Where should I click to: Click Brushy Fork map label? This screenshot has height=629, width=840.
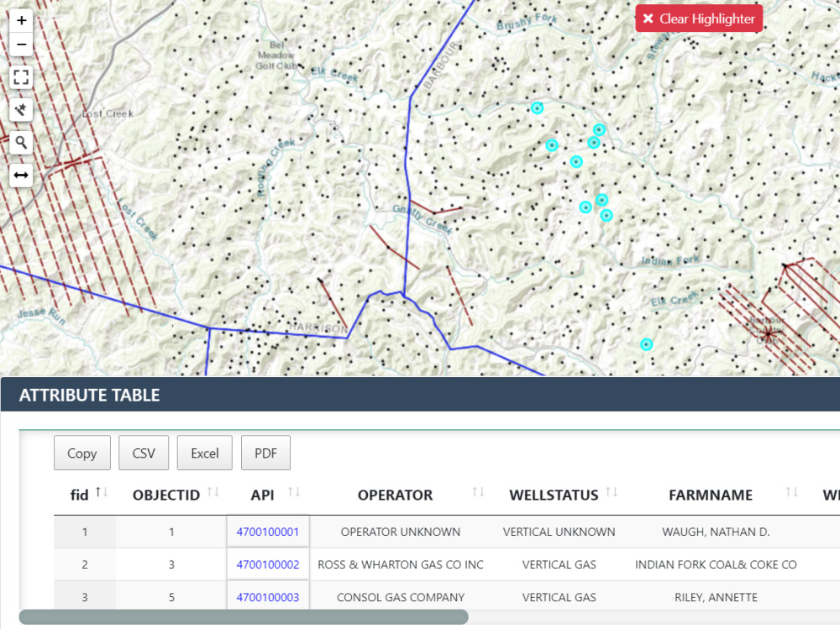click(x=527, y=22)
